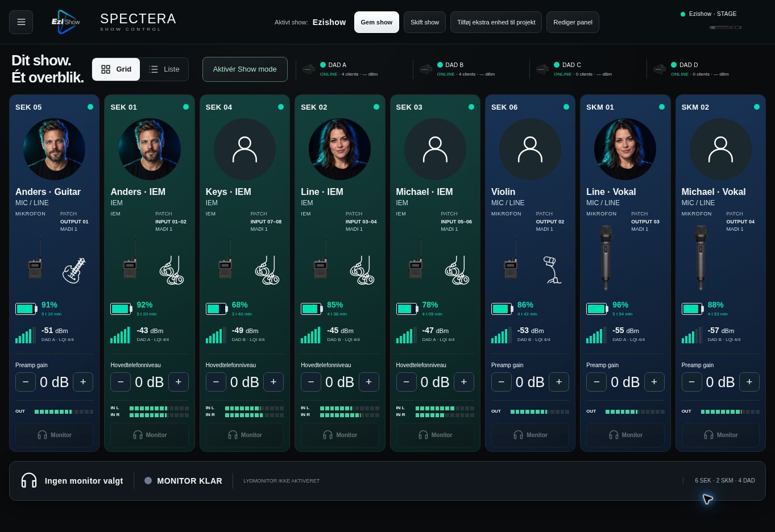Increase preamp gain on Michael Vokal

(x=749, y=382)
